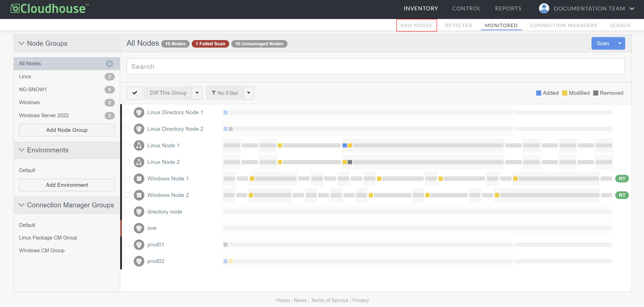Click the Windows Node 1 Windows logo icon
The height and width of the screenshot is (307, 644).
point(139,179)
